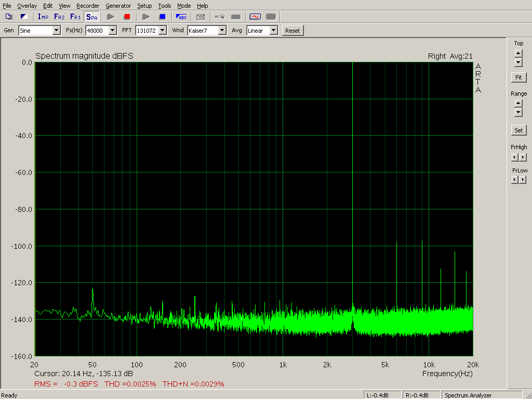Click the Reset averaging button
The height and width of the screenshot is (399, 532).
(x=292, y=31)
